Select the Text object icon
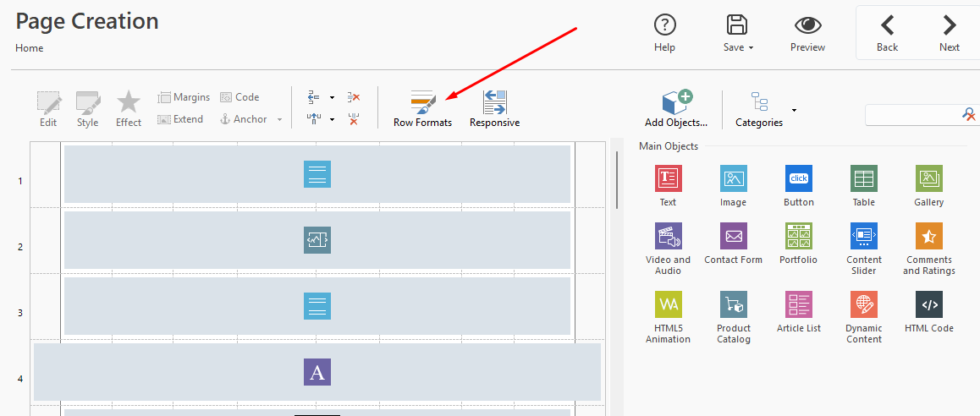 click(x=668, y=179)
